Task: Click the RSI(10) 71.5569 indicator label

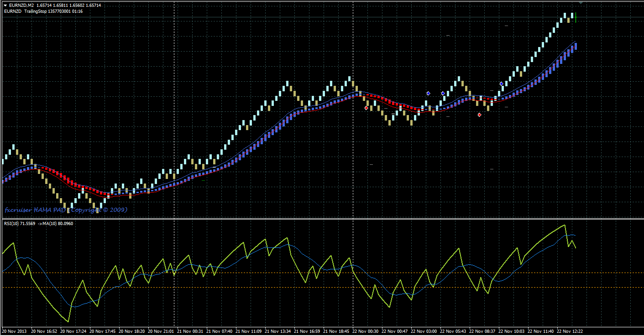Action: (20, 224)
